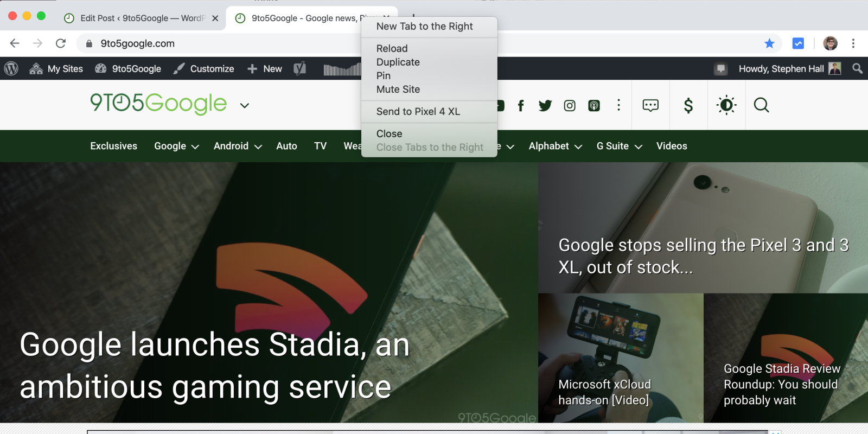
Task: Open the dropdown chevron beside 9to5Google logo
Action: coord(245,105)
